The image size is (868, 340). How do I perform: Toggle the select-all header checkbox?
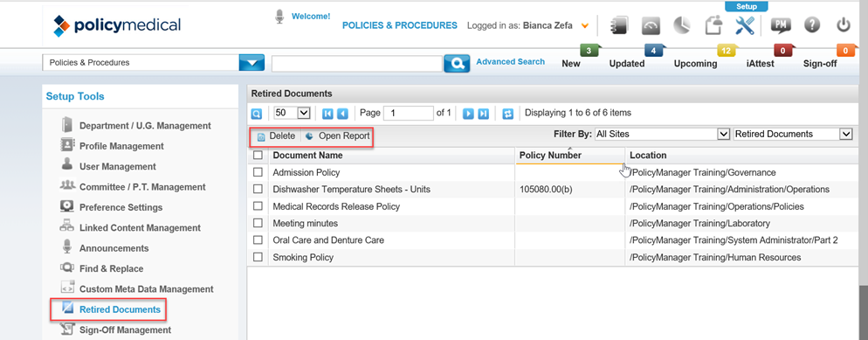coord(258,155)
